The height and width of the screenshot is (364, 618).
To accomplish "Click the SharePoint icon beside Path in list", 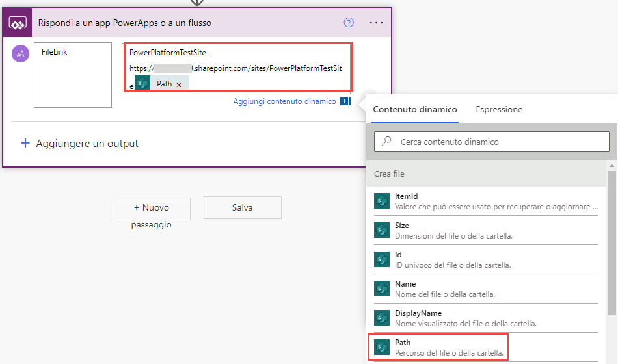I will (x=381, y=347).
